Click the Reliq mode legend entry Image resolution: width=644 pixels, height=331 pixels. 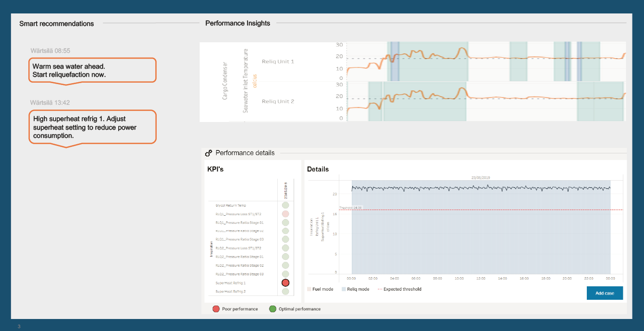coord(355,289)
